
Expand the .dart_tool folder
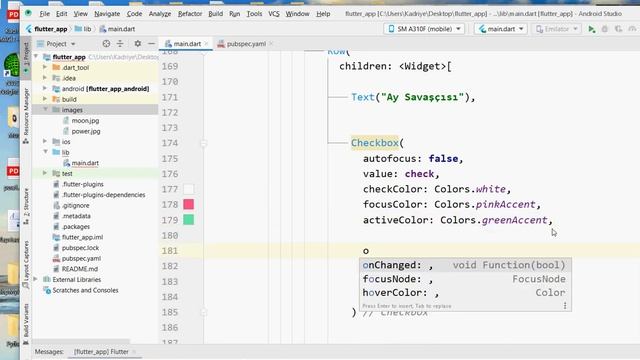point(45,67)
